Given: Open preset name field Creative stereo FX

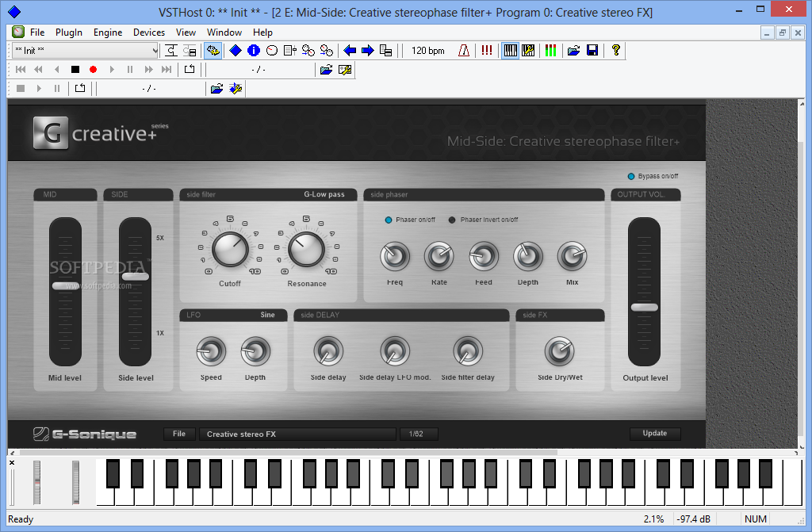Looking at the screenshot, I should tap(298, 434).
